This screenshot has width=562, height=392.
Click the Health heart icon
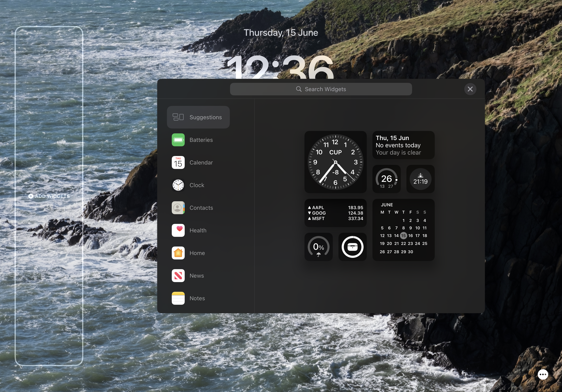178,230
